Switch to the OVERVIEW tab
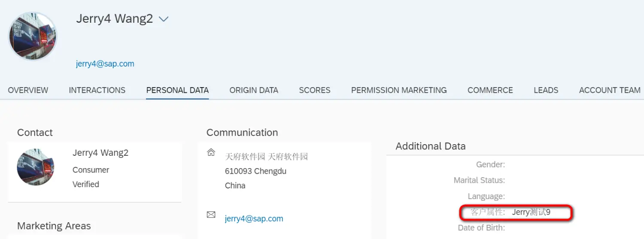The height and width of the screenshot is (239, 644). [x=28, y=90]
